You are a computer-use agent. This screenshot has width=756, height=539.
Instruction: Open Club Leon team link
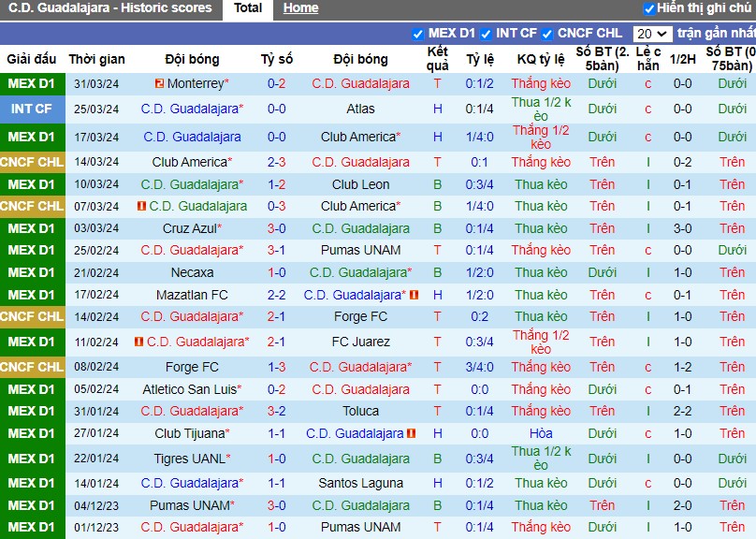(x=360, y=184)
